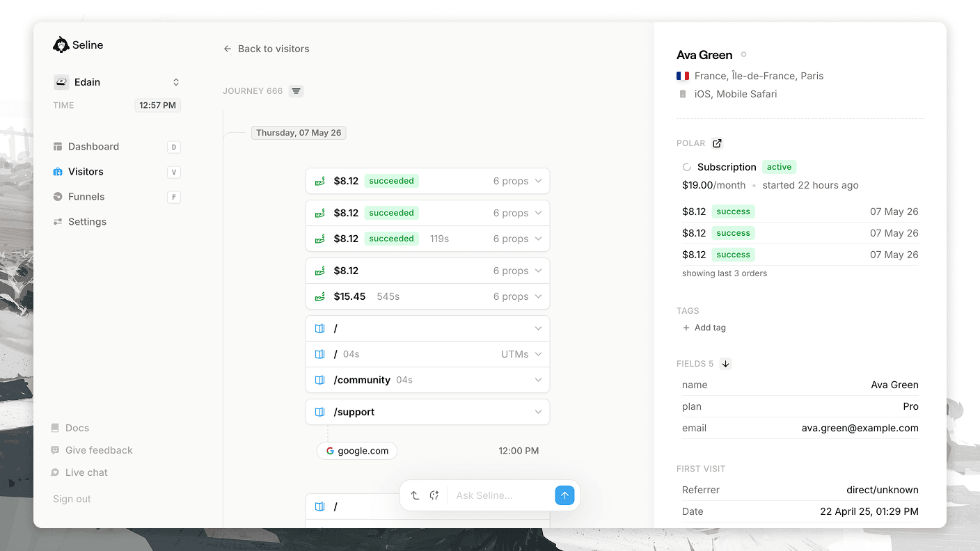Send the Ask Seline message
This screenshot has width=980, height=551.
(564, 495)
